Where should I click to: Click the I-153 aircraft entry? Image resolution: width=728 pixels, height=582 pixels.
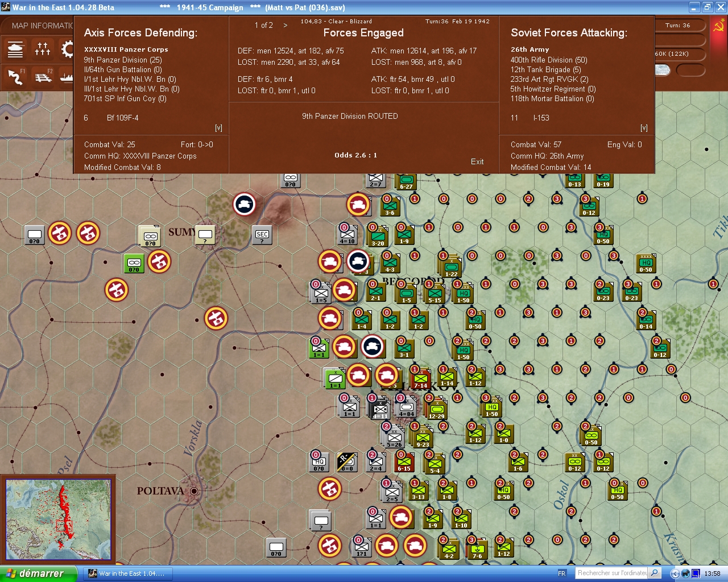coord(541,118)
